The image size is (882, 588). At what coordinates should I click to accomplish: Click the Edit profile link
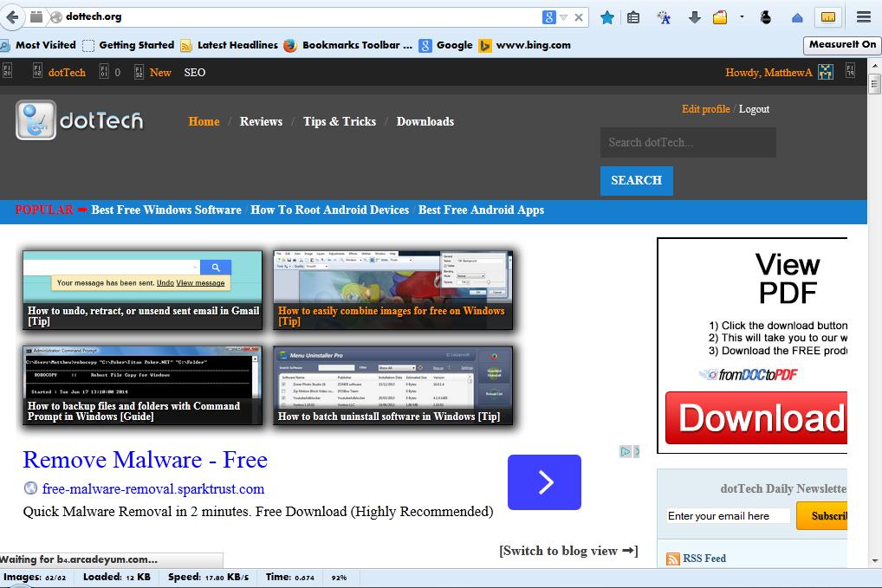point(705,109)
